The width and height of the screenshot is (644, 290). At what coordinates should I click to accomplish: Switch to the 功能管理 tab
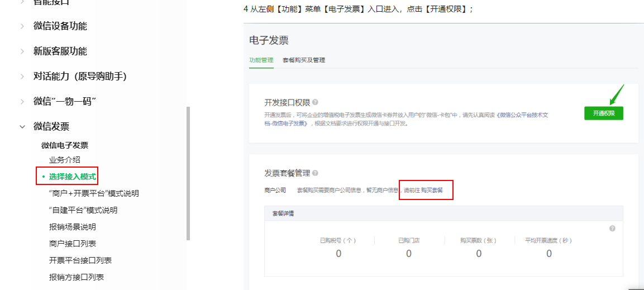[261, 60]
